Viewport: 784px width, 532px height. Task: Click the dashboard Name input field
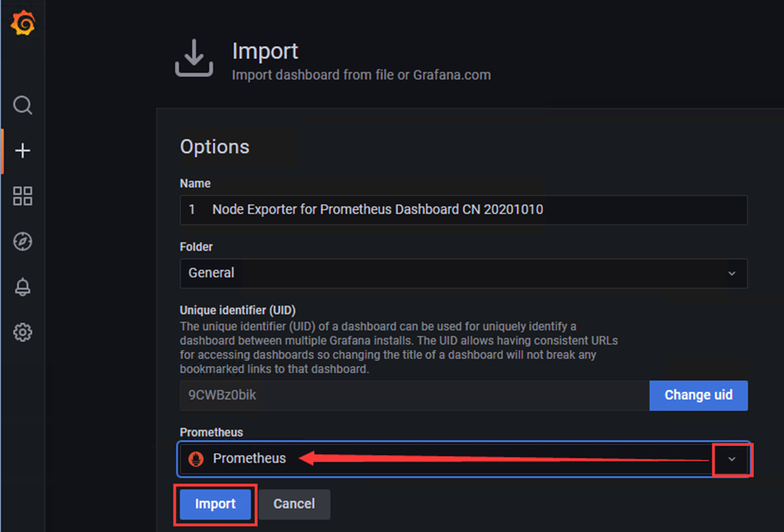coord(463,210)
